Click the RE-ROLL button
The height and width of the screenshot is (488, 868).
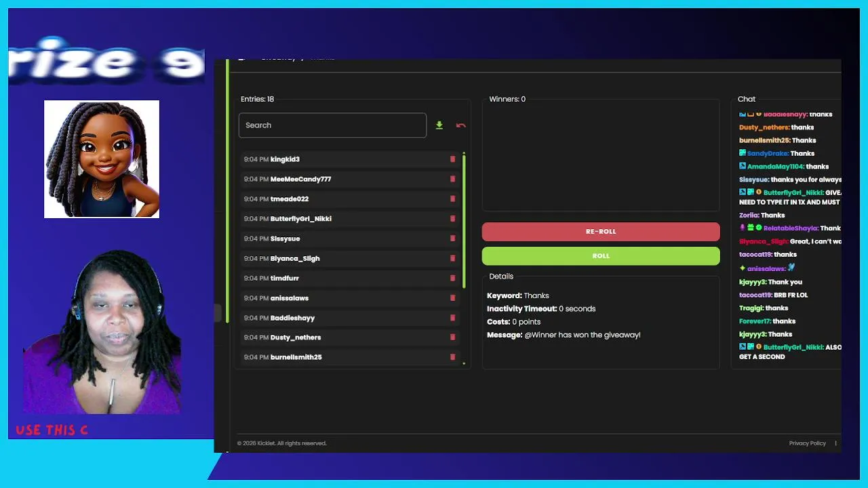pos(601,232)
